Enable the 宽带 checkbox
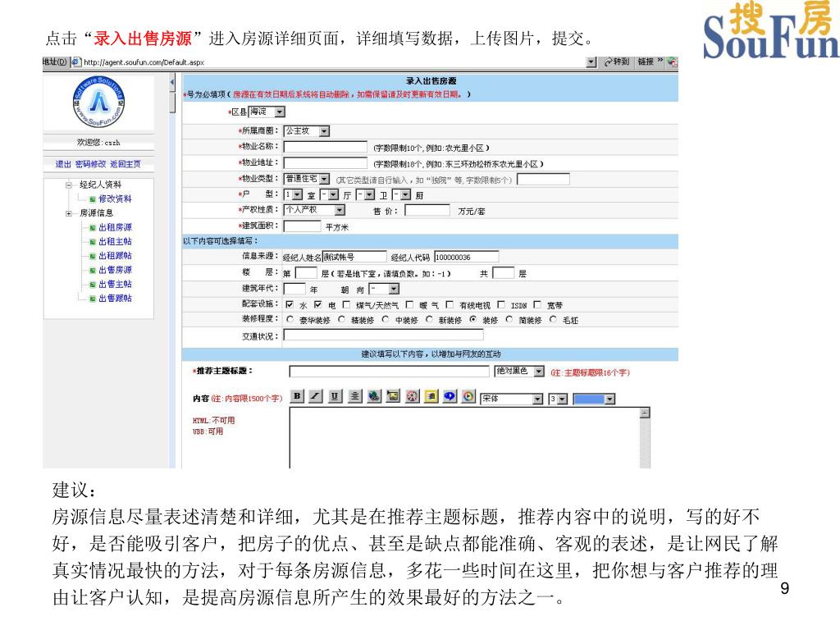 [x=536, y=305]
